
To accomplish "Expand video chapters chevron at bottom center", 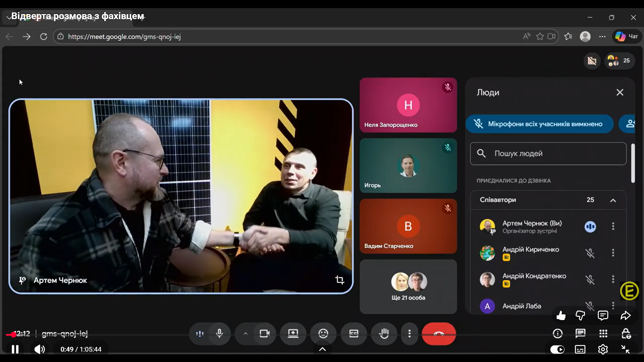I will pos(323,349).
